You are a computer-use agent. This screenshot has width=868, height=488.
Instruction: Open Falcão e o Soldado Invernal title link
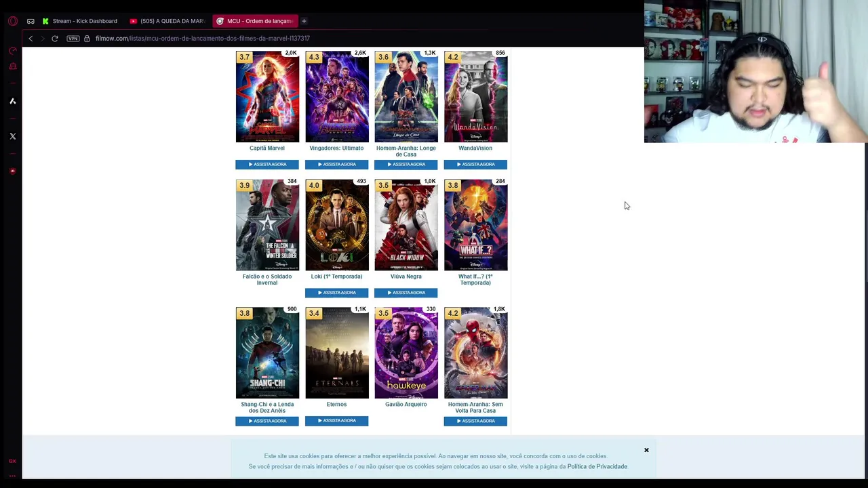click(x=267, y=279)
